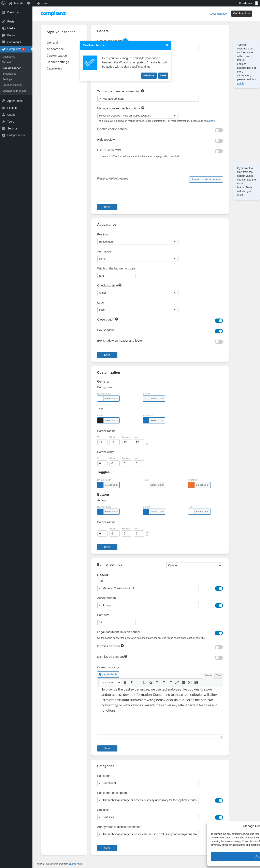Click the Add Media button
The image size is (260, 868).
[108, 674]
